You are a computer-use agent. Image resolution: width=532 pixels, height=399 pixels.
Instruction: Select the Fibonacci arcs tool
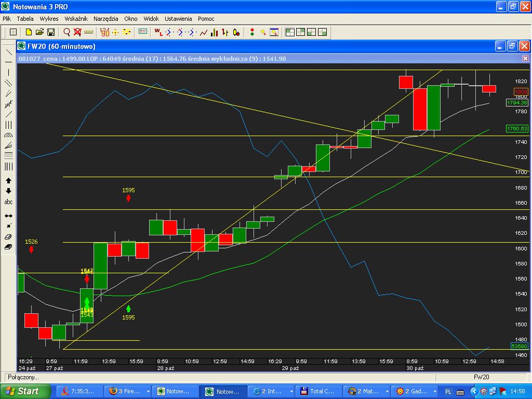coord(8,135)
